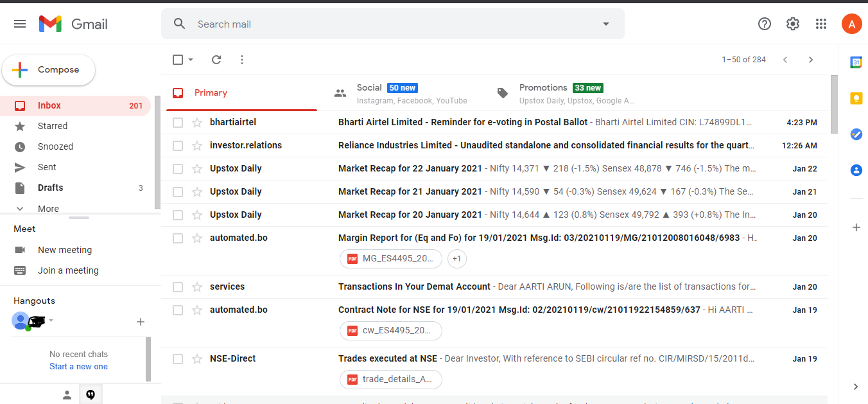Viewport: 868px width, 404px height.
Task: Open the Inbox folder
Action: coord(75,105)
